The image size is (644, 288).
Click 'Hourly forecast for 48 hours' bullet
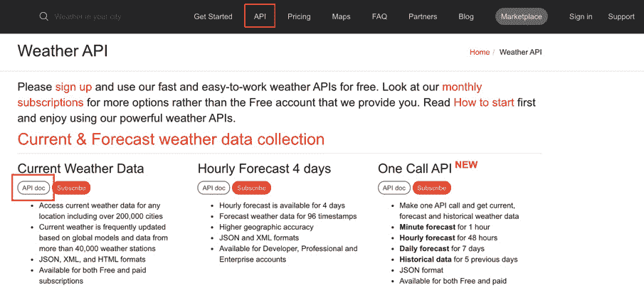pyautogui.click(x=448, y=238)
